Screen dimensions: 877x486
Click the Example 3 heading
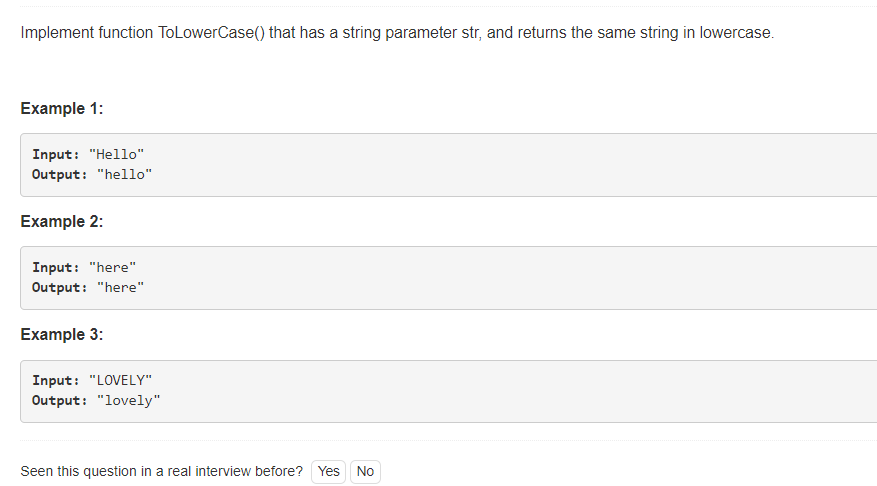click(x=62, y=334)
